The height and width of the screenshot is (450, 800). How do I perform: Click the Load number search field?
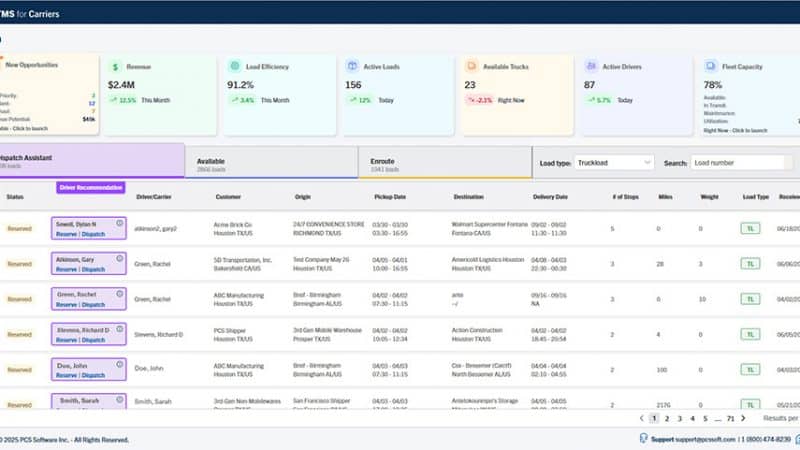[735, 162]
